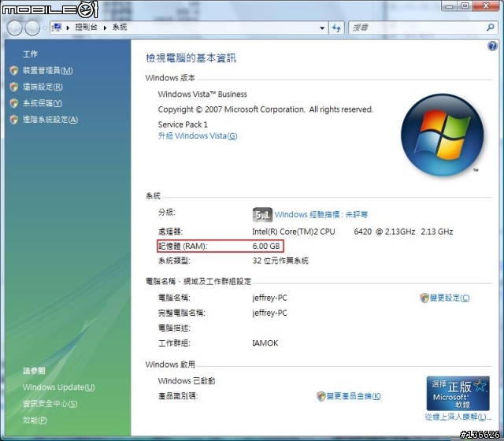
Task: Click the shield icon beside 變更產品金鑰
Action: [x=321, y=396]
